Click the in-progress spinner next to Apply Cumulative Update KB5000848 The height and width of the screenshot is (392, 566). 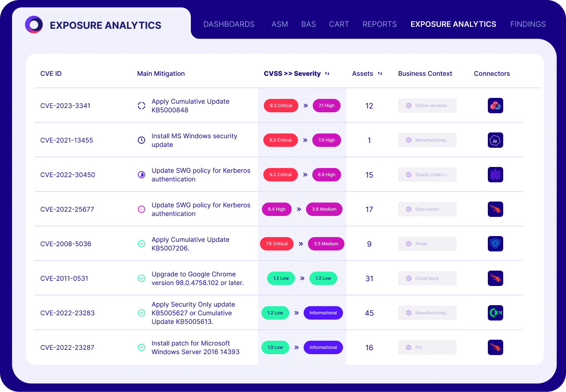click(x=141, y=106)
